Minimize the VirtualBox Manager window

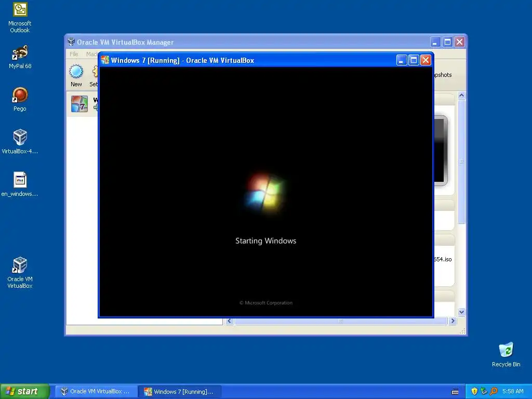point(435,42)
